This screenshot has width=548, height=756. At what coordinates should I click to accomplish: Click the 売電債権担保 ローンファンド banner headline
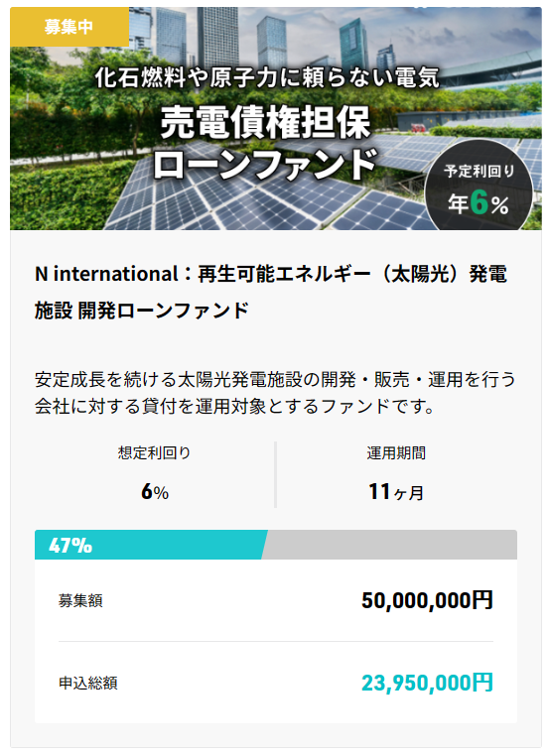tap(265, 143)
